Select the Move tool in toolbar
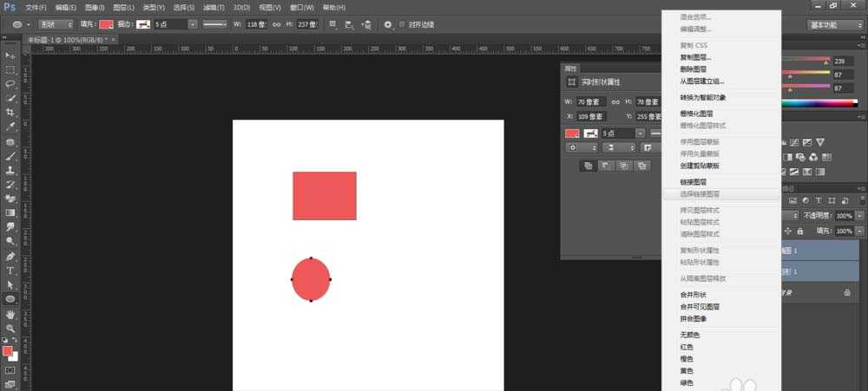This screenshot has height=391, width=868. coord(10,55)
